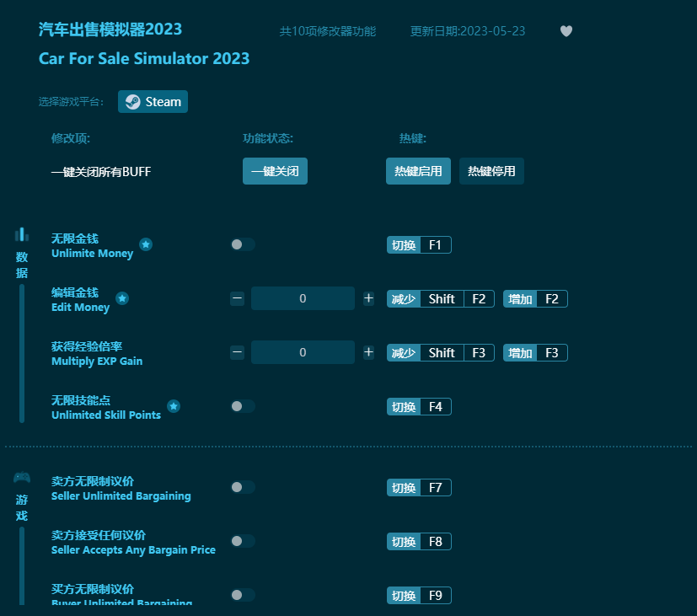Click the 数据 section label

[x=22, y=265]
